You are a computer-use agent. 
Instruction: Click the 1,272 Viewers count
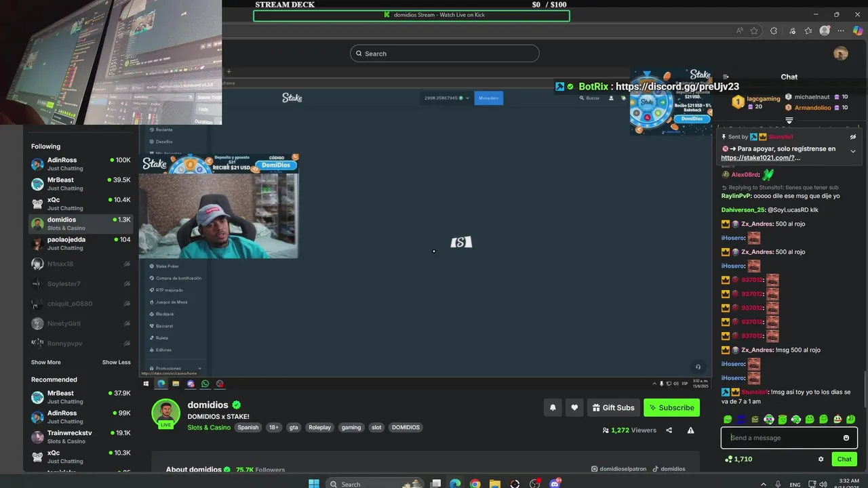pyautogui.click(x=629, y=430)
